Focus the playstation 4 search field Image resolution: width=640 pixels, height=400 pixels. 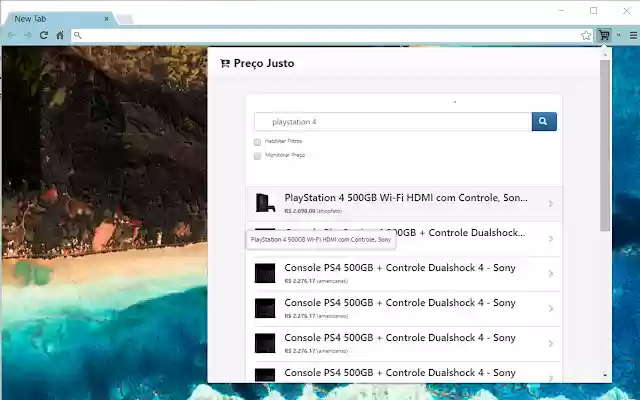(393, 122)
